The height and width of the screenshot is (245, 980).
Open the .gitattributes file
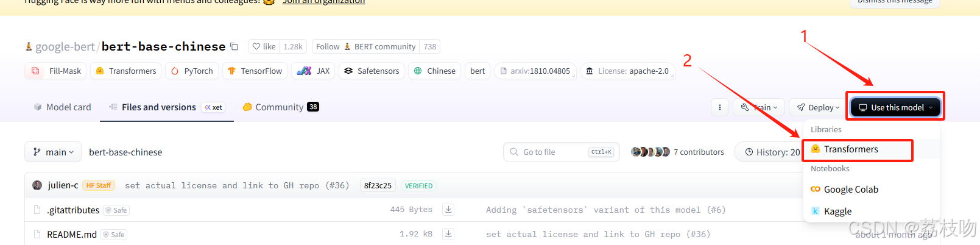coord(73,210)
